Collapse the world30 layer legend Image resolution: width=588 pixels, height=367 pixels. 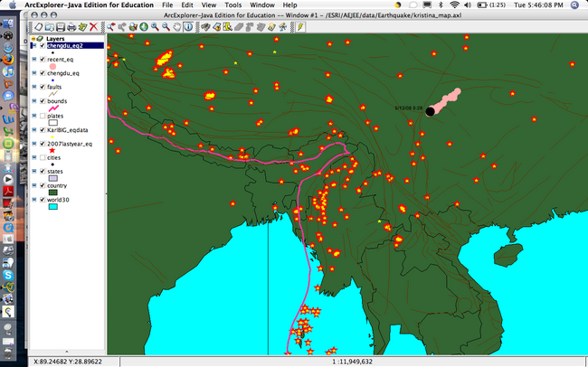click(x=34, y=198)
